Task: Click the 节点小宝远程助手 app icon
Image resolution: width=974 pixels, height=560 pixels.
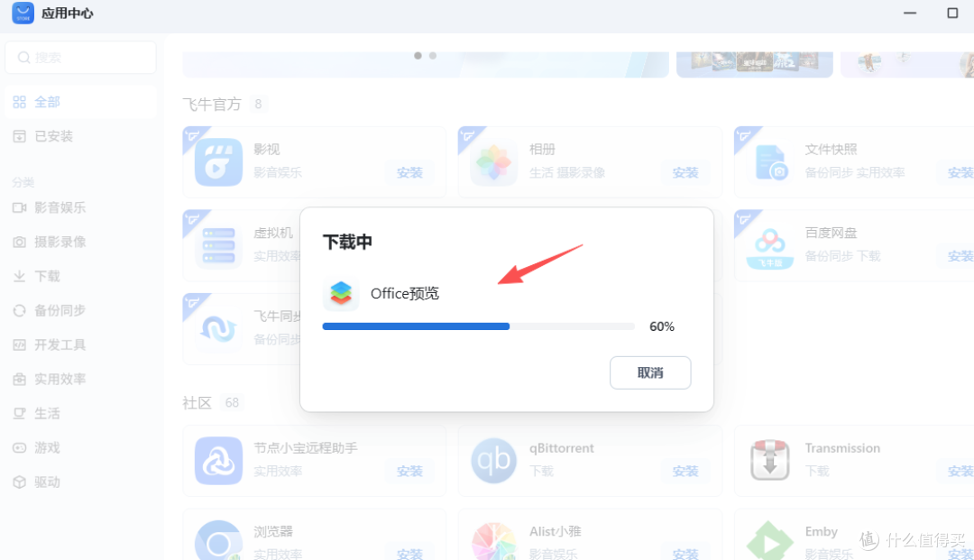Action: click(x=218, y=461)
